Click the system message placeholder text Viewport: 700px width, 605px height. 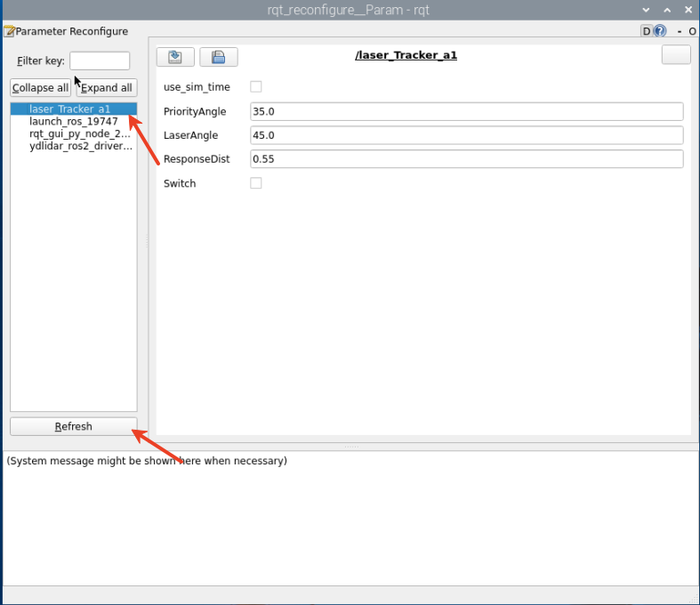click(x=147, y=461)
